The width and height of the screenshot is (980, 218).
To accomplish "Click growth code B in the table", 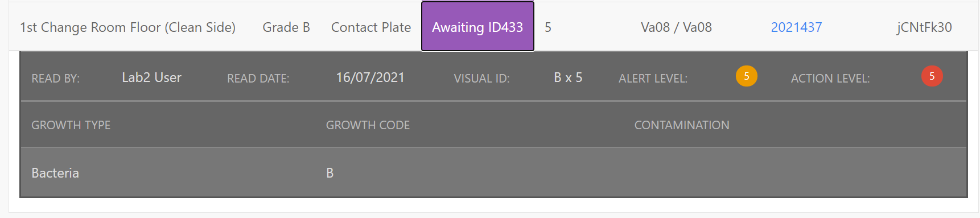I will click(x=330, y=173).
